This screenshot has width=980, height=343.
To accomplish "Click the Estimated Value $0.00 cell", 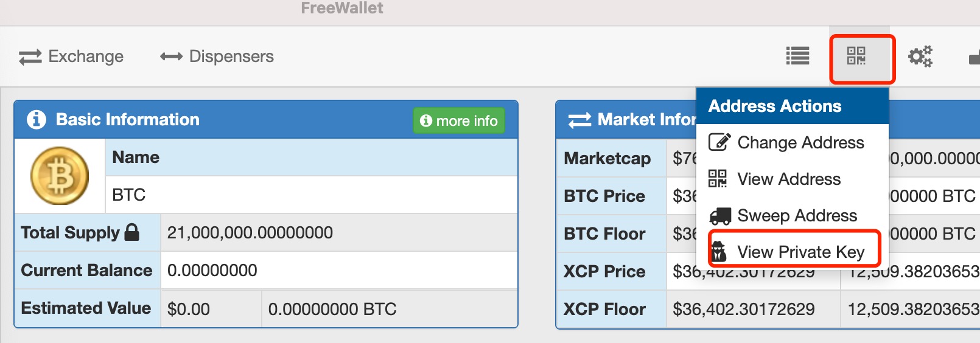I will (x=211, y=309).
